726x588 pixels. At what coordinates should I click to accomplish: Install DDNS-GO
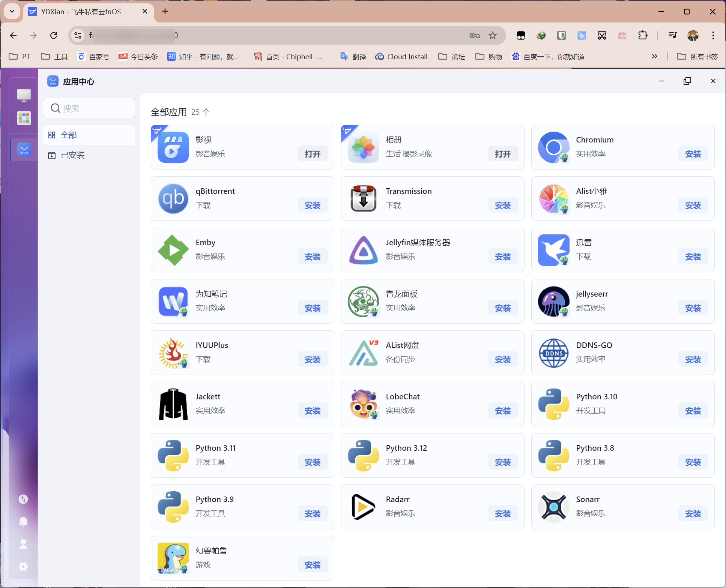(693, 360)
